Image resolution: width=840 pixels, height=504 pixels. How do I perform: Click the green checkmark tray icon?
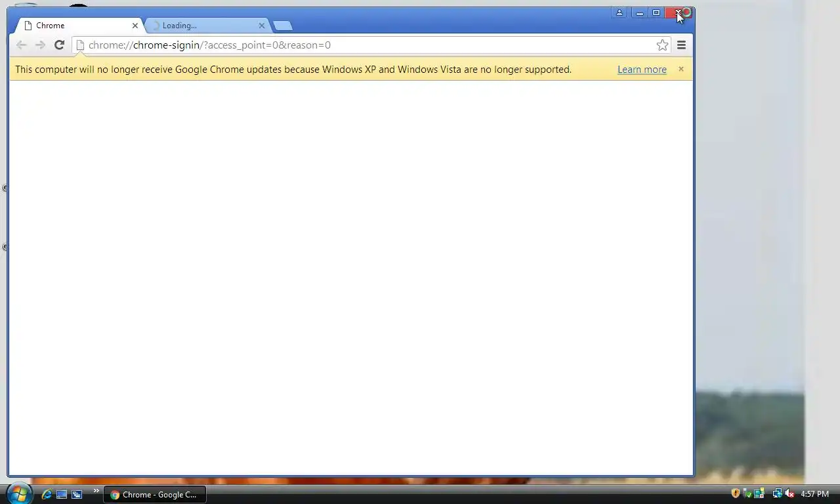[747, 493]
